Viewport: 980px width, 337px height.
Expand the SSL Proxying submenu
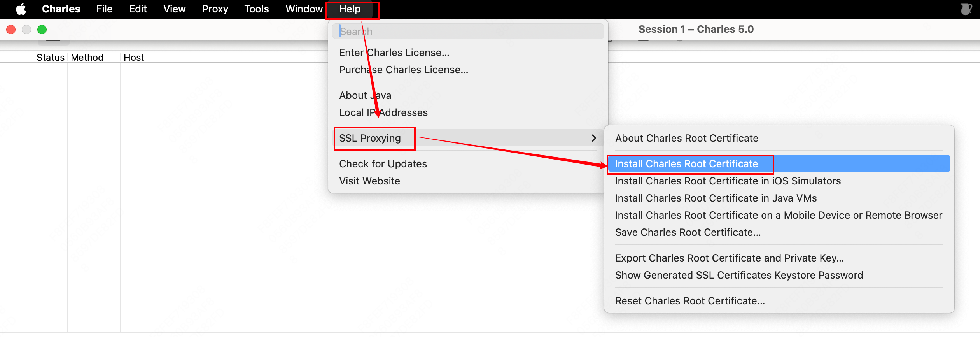[x=468, y=138]
